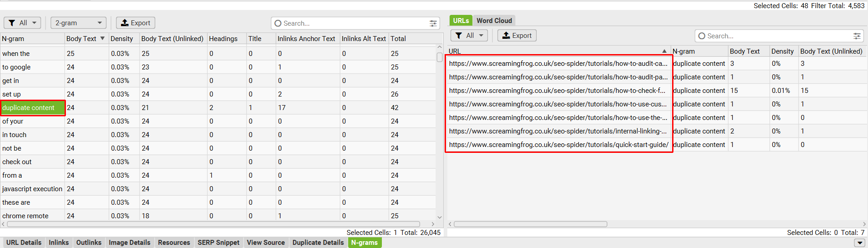Switch to the Word Cloud tab
Image resolution: width=868 pixels, height=248 pixels.
coord(494,21)
